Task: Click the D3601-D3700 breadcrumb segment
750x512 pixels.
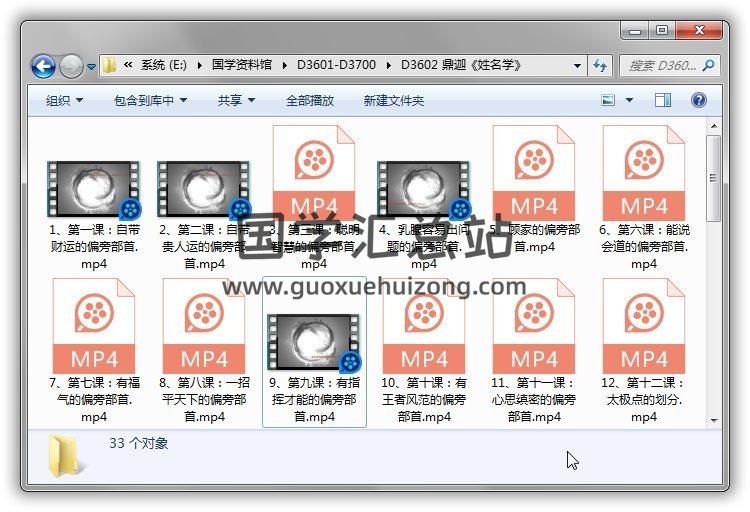Action: point(336,65)
